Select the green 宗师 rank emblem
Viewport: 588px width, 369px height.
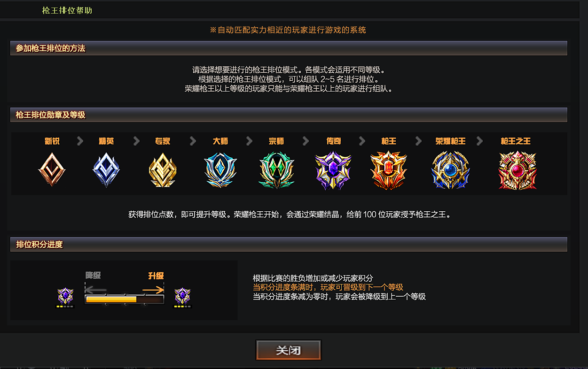point(276,169)
